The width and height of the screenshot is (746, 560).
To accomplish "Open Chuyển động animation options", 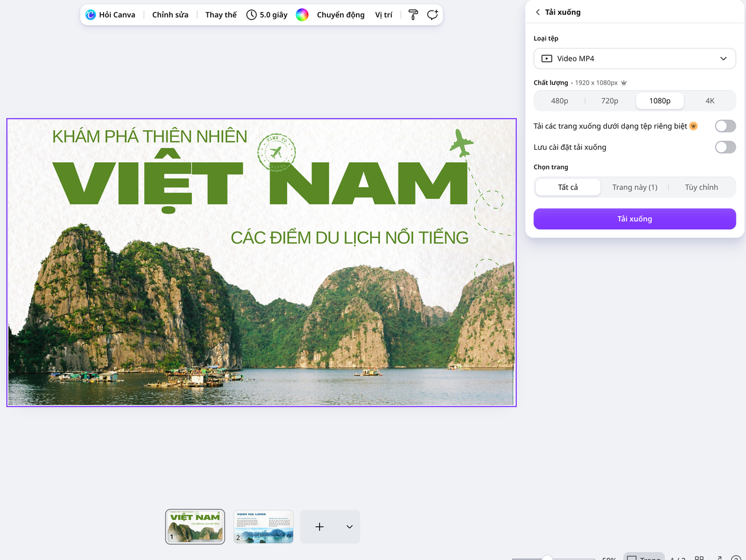I will coord(340,15).
